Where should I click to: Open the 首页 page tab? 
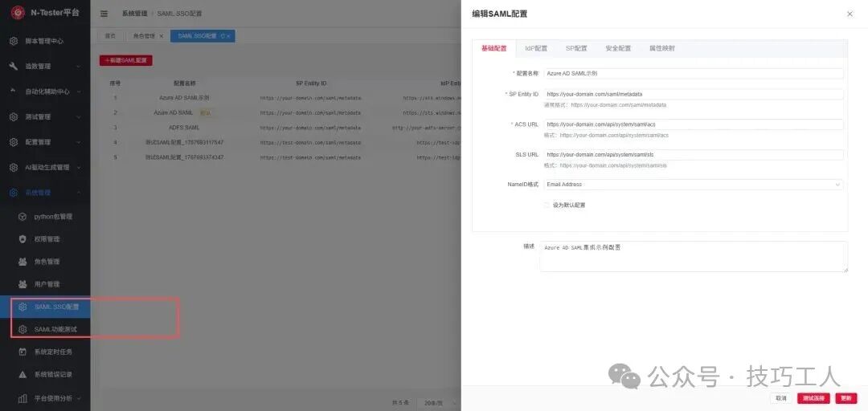coord(110,36)
